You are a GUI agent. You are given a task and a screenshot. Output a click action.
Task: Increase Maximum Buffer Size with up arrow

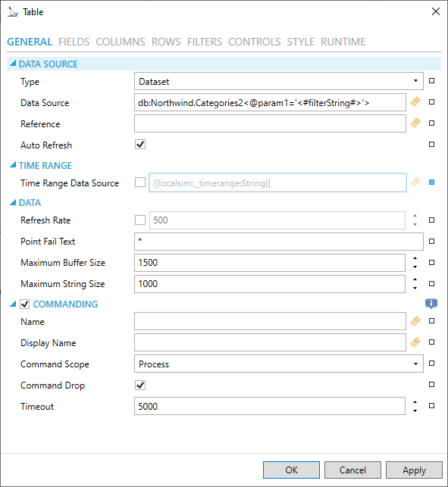pos(415,258)
